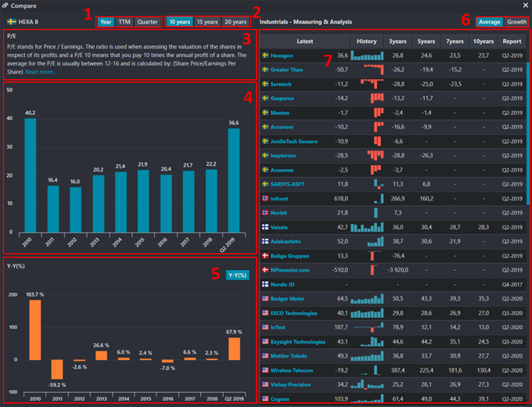The image size is (532, 407).
Task: Open Mettler Toledo company link
Action: click(289, 356)
